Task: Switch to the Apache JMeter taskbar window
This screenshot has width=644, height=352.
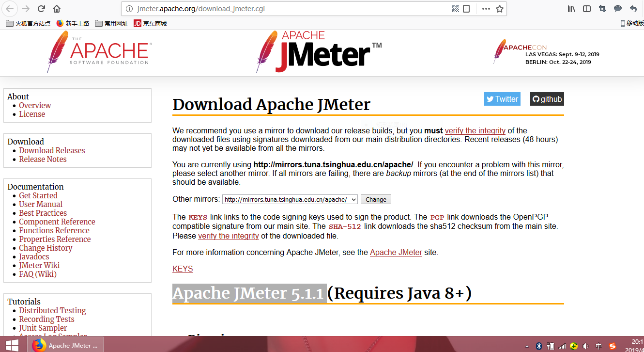Action: [65, 345]
